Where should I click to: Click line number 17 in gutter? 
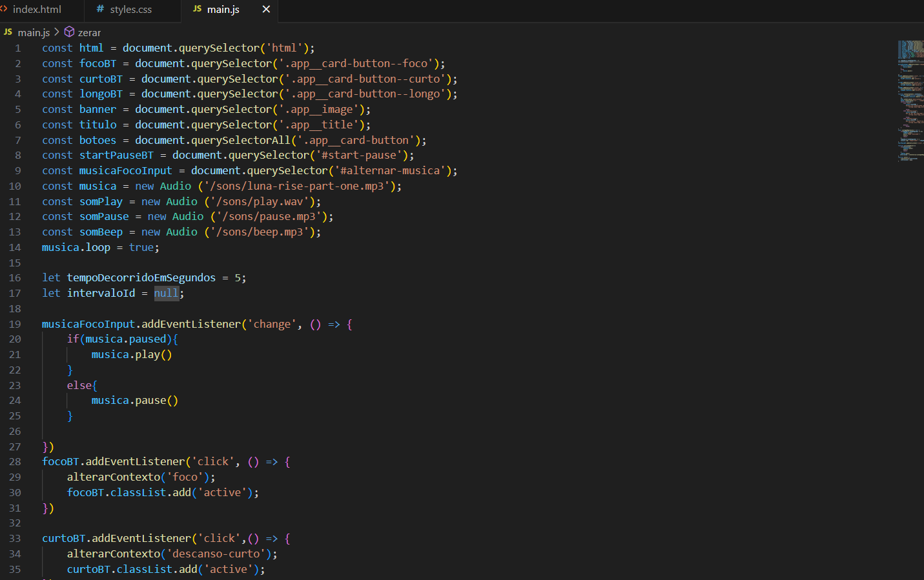[15, 294]
